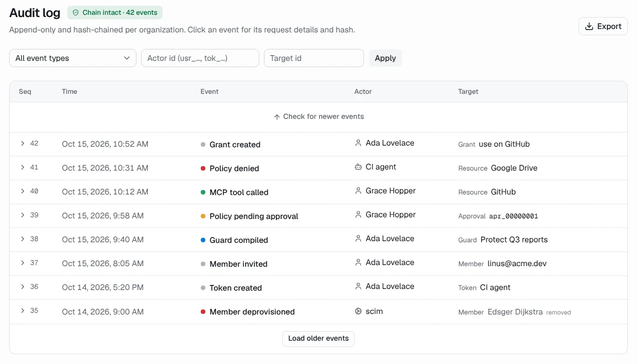Click the user icon beside Grace Hopper in row 39
Viewport: 637px width, 364px height.
pos(358,214)
